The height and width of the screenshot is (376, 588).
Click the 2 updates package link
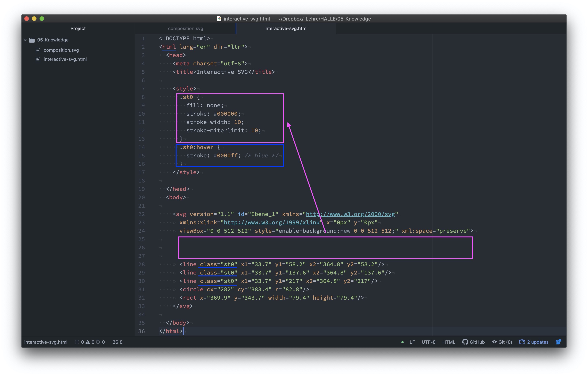534,342
